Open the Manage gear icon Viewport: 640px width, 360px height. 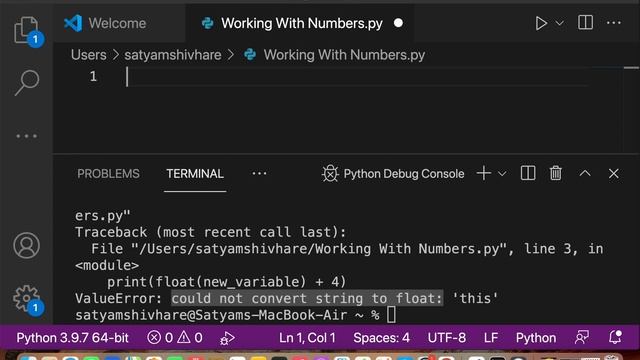click(27, 299)
